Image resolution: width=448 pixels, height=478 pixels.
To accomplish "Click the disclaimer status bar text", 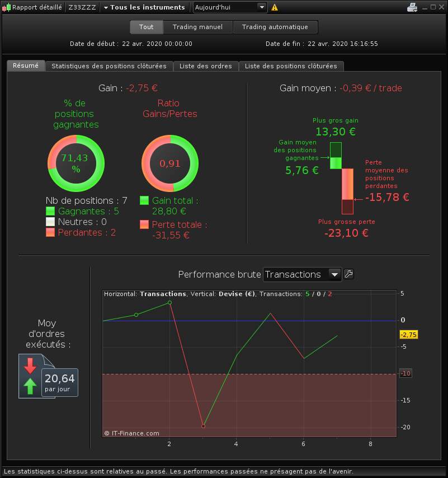I will (178, 471).
